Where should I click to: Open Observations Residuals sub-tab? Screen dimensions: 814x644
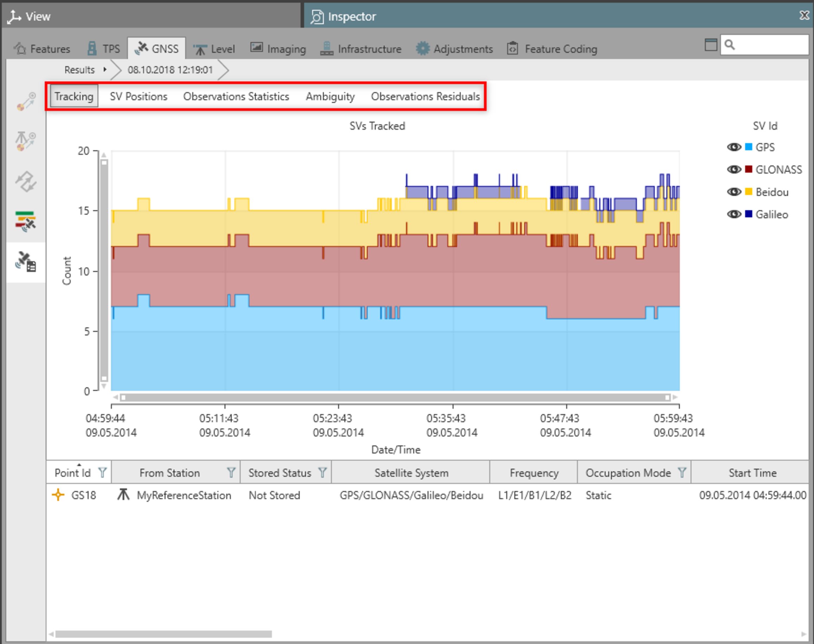[x=425, y=96]
